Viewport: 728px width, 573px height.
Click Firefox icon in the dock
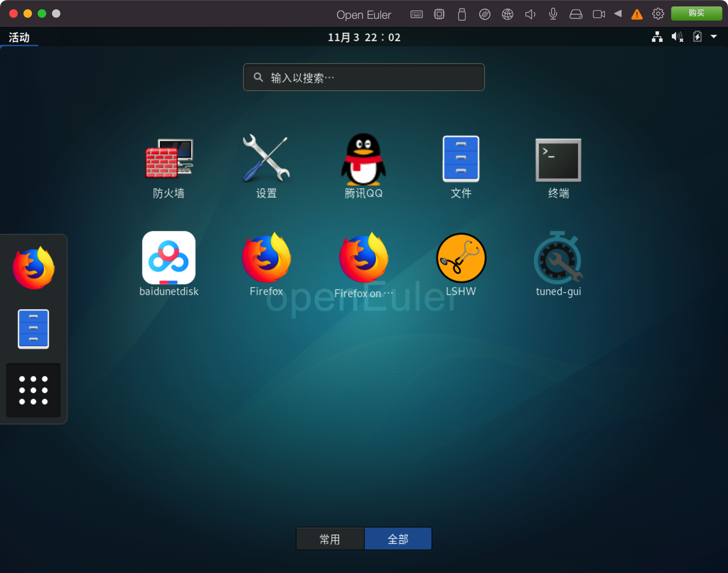point(33,268)
